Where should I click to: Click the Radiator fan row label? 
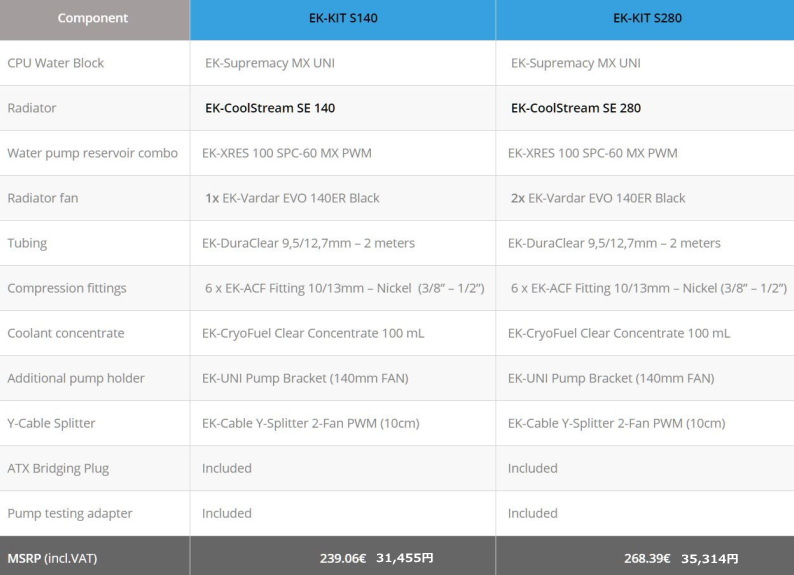tap(43, 198)
